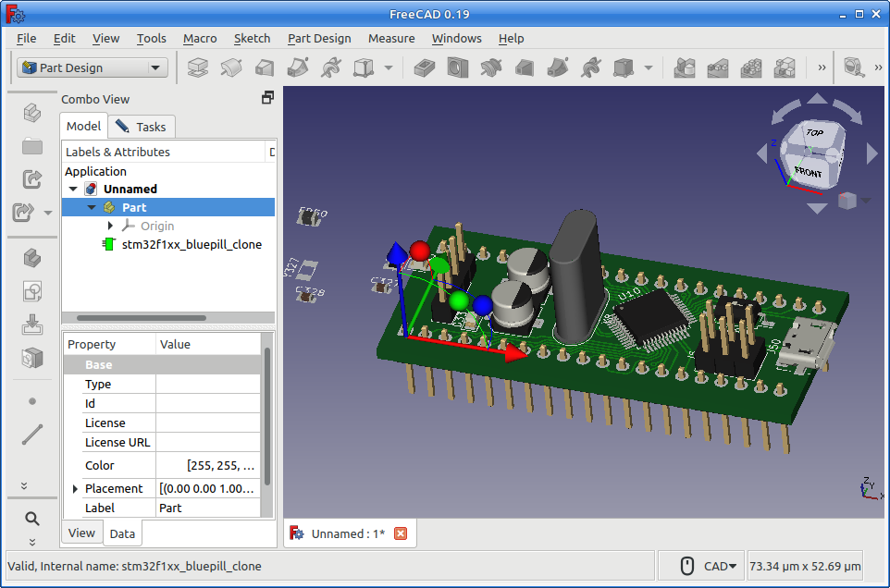
Task: Switch to the Tasks tab
Action: tap(142, 127)
